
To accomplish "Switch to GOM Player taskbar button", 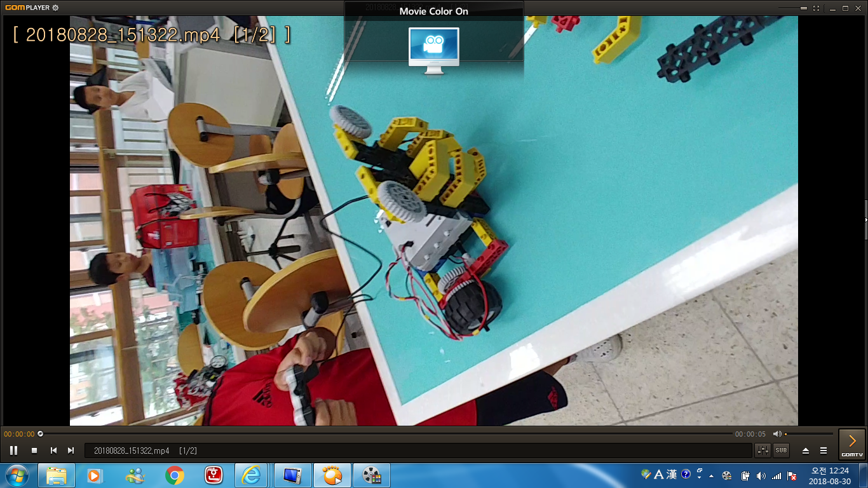I will pyautogui.click(x=332, y=475).
